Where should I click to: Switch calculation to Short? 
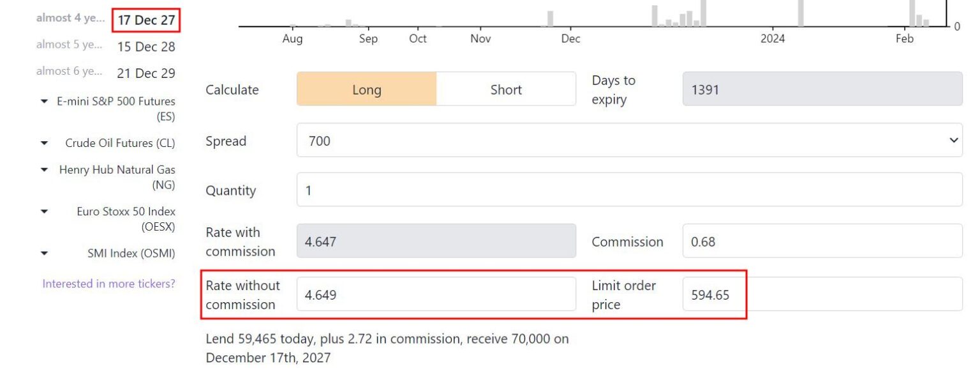(506, 89)
